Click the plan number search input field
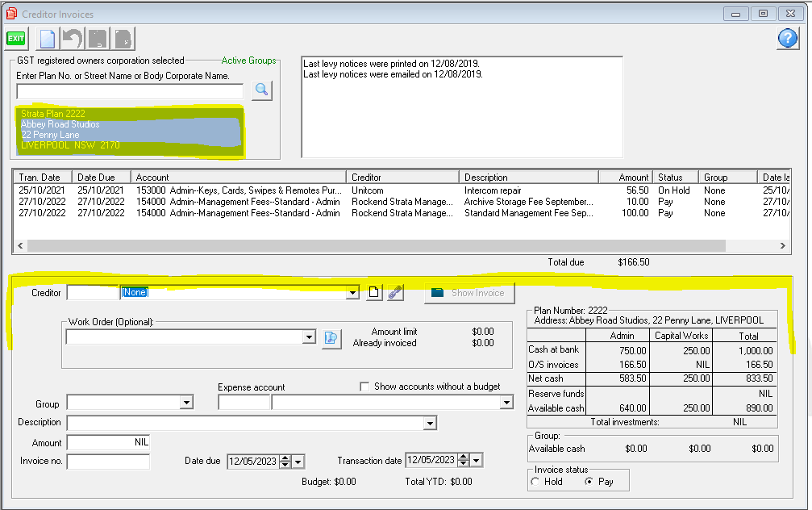 [x=130, y=92]
